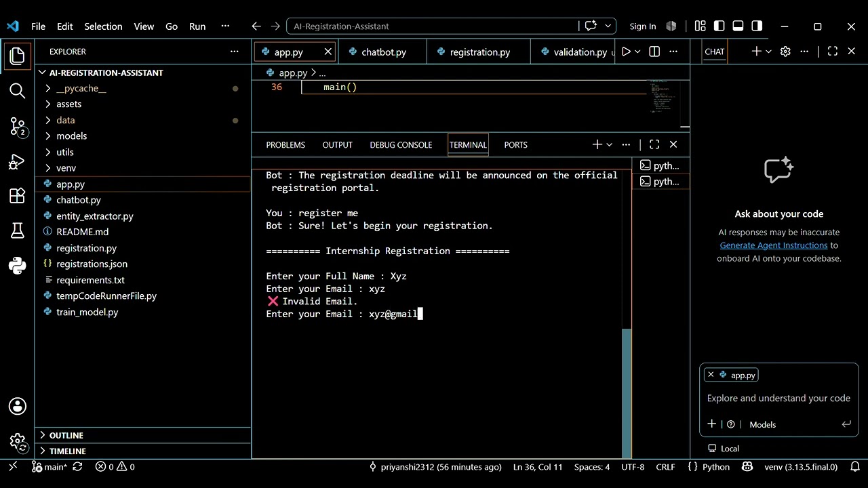Open new chat options dropdown arrow
The width and height of the screenshot is (868, 488).
pyautogui.click(x=768, y=52)
